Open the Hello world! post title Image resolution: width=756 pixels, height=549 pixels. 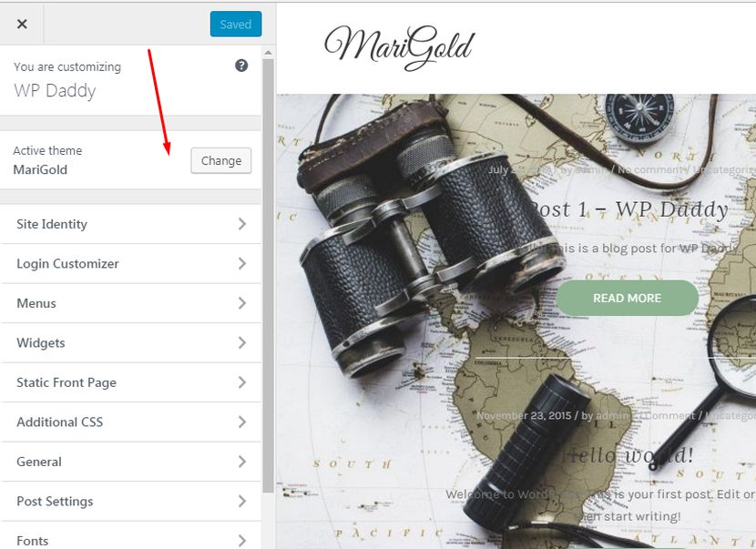[630, 454]
